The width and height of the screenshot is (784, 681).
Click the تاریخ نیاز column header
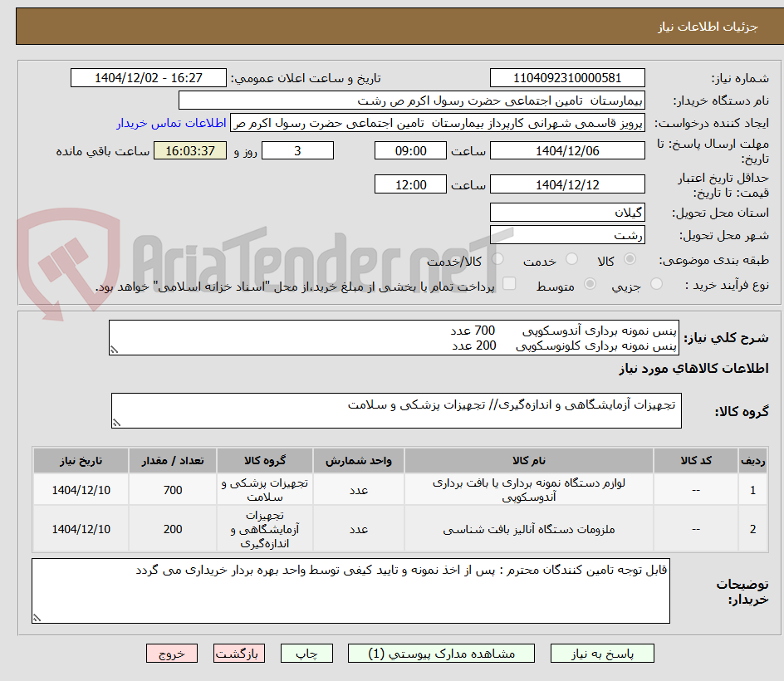click(81, 460)
